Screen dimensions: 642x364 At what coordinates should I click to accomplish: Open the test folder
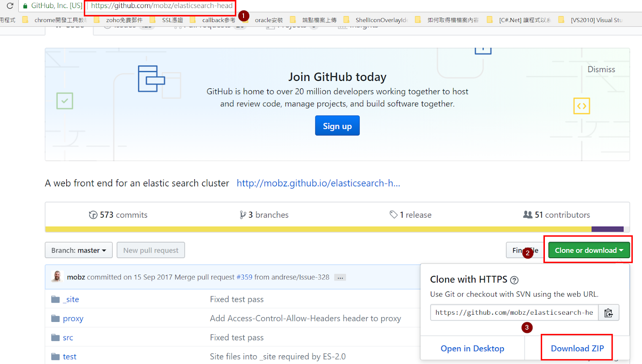click(x=69, y=356)
